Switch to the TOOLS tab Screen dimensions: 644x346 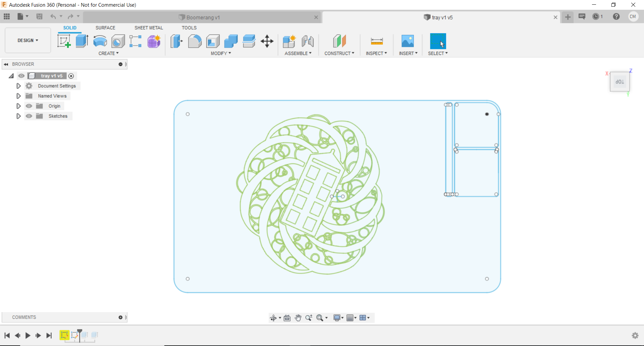point(189,28)
